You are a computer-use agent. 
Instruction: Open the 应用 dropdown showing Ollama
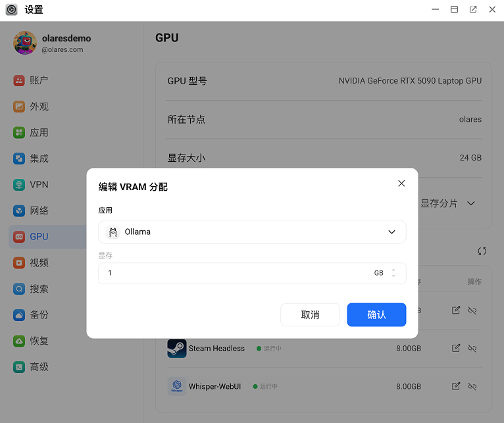tap(252, 232)
